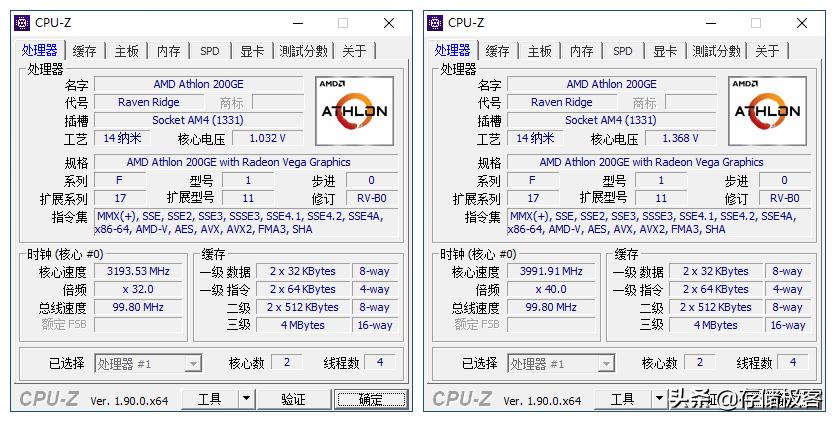
Task: Click the AMD Athlon logo in left CPU-Z window
Action: point(355,111)
